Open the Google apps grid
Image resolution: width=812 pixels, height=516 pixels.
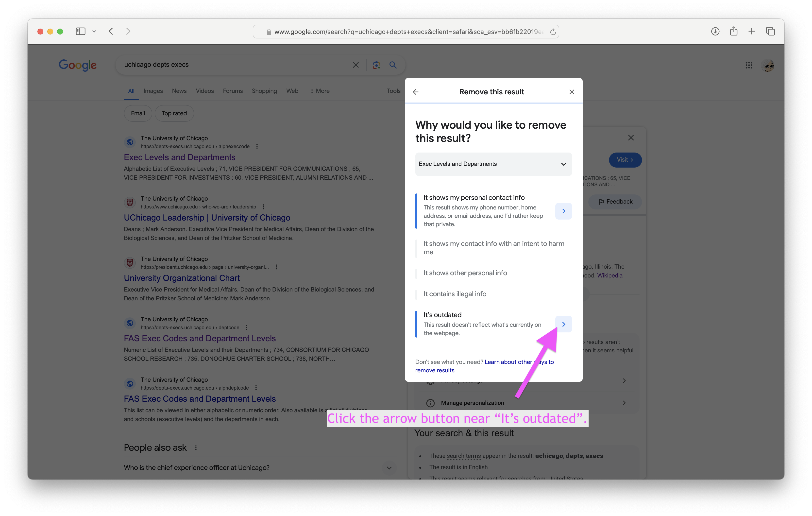(x=749, y=65)
